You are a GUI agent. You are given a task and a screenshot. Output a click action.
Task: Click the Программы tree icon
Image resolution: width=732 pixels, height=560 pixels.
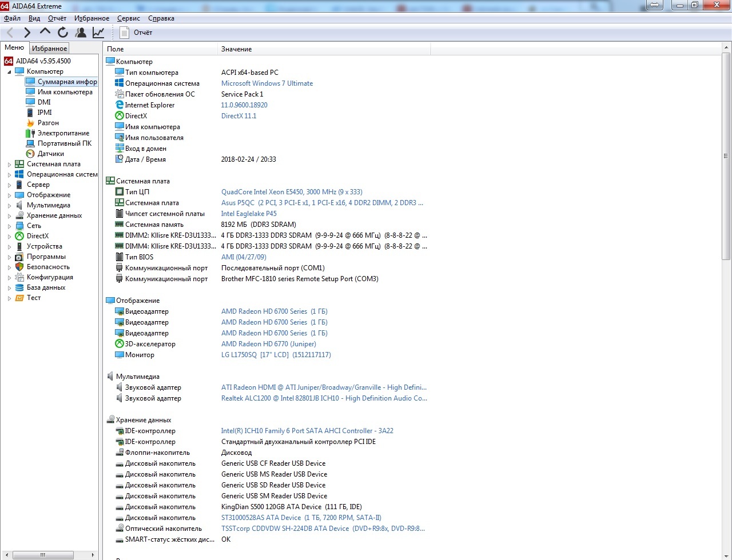19,257
